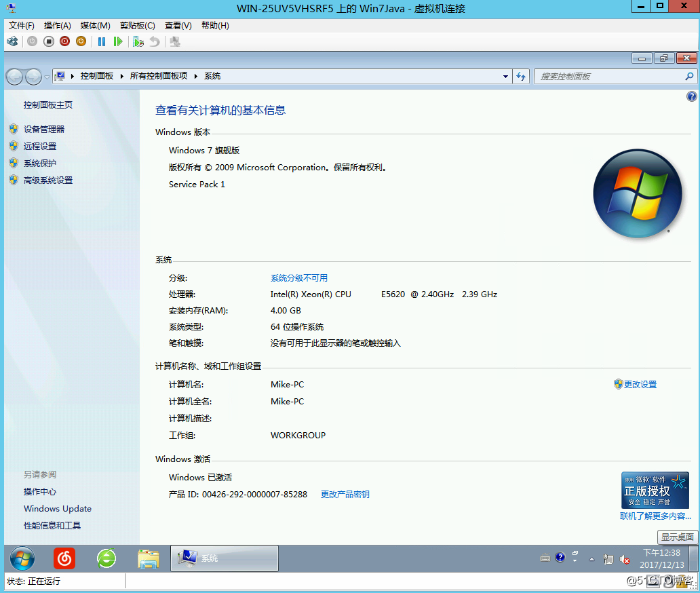This screenshot has width=700, height=593.
Task: Open the Windows Start orb
Action: (x=22, y=558)
